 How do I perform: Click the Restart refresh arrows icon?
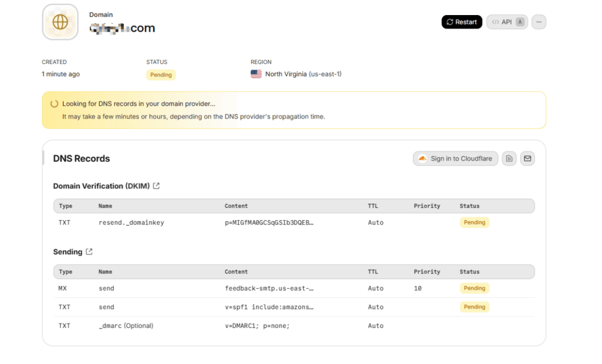tap(450, 22)
